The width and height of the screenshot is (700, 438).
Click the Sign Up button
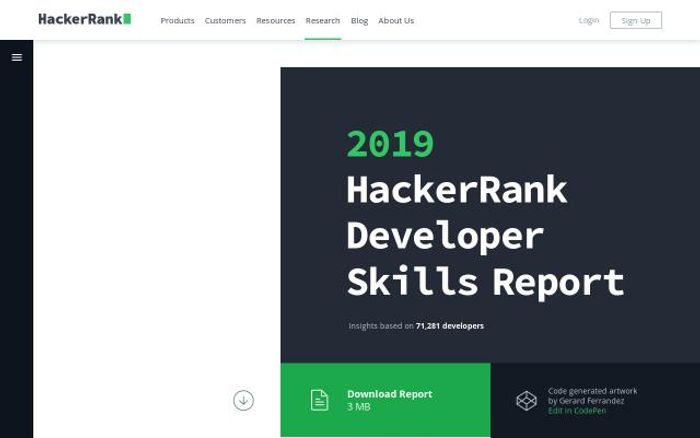tap(636, 21)
